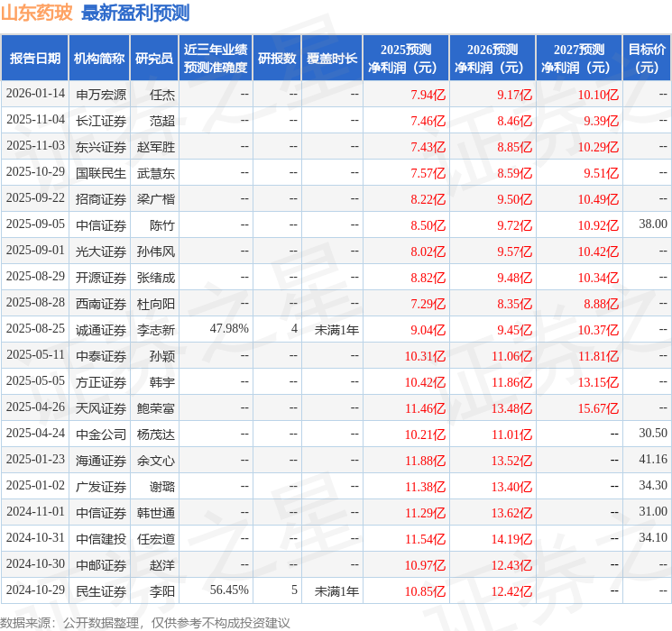672x631 pixels.
Task: Click the 近三年业绩预测准确度 column header
Action: pos(216,59)
